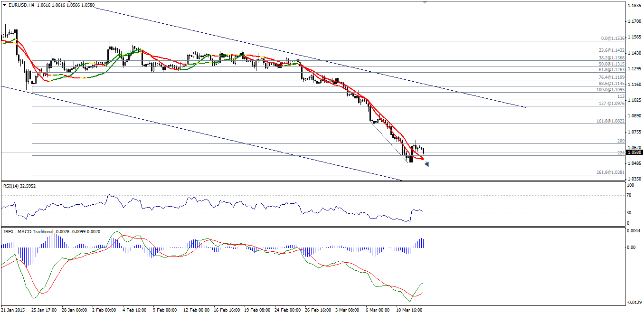Click MACD scale value -0.0129
This screenshot has width=644, height=314.
(635, 302)
